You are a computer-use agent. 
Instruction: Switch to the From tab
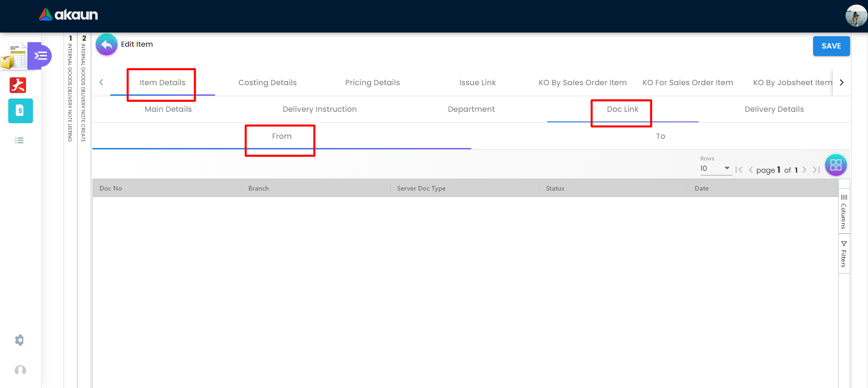pyautogui.click(x=282, y=136)
